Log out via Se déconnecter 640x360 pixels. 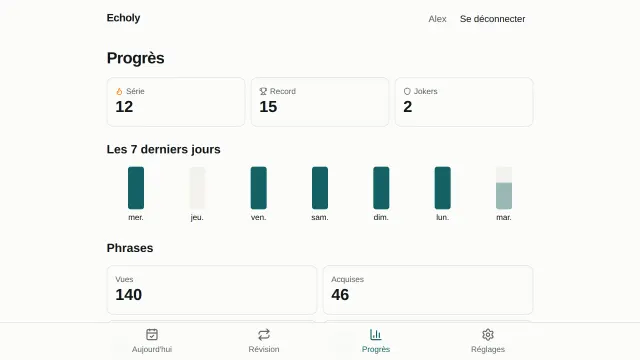pos(492,19)
